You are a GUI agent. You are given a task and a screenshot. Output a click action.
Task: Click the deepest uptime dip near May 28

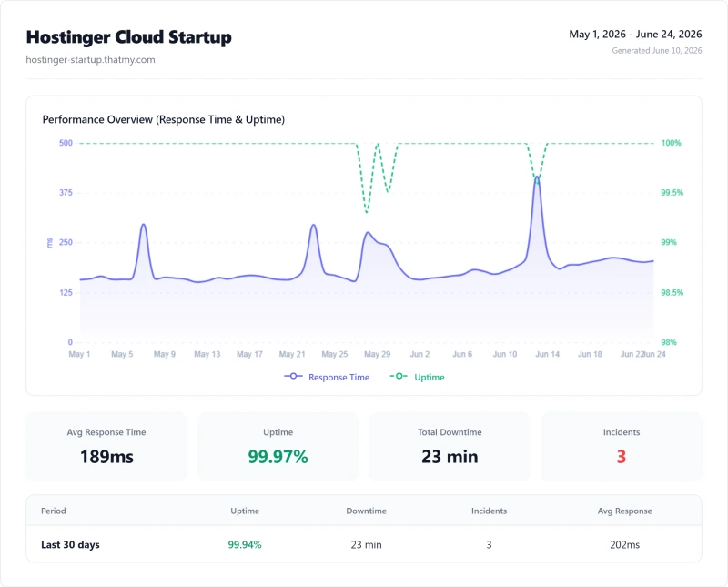367,212
